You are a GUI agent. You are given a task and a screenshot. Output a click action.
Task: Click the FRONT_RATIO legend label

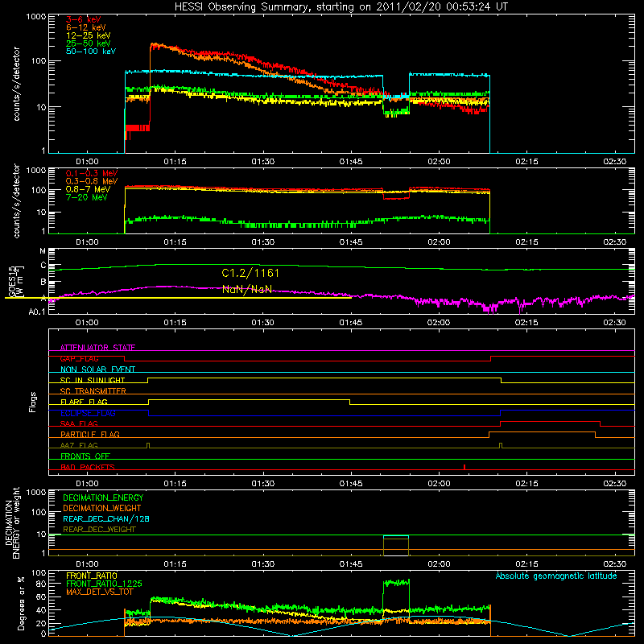point(92,576)
